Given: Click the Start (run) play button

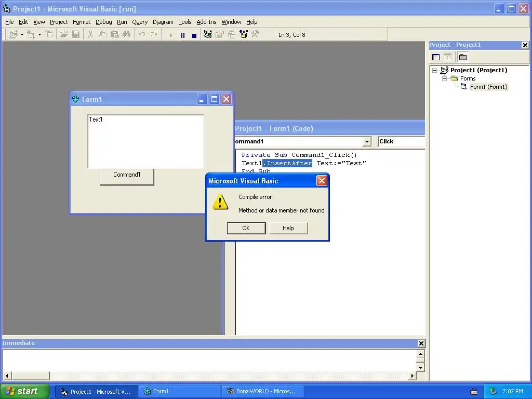Looking at the screenshot, I should (x=170, y=35).
